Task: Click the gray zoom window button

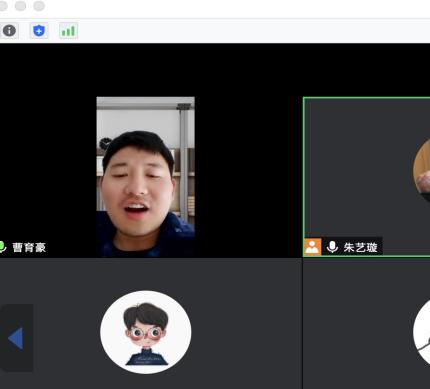Action: (x=39, y=6)
